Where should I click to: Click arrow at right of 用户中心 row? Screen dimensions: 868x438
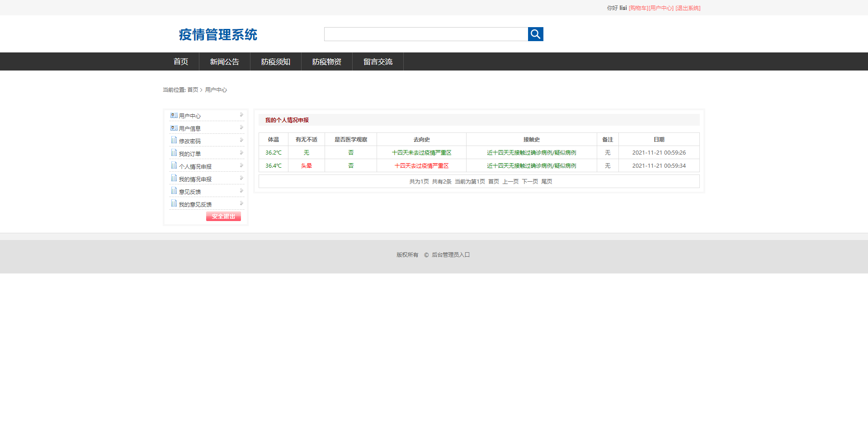pos(241,115)
